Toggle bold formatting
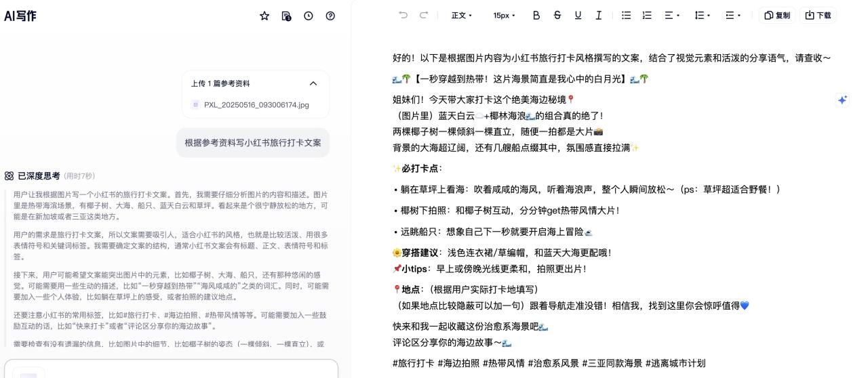Screen dimensions: 868x378 pos(536,15)
